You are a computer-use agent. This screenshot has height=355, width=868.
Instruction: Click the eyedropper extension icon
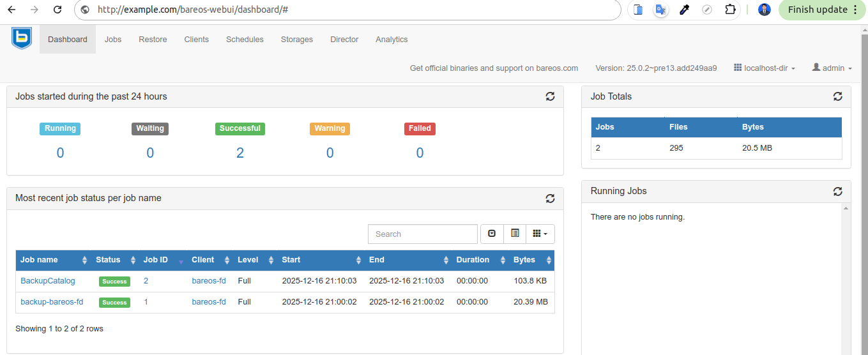pos(684,10)
